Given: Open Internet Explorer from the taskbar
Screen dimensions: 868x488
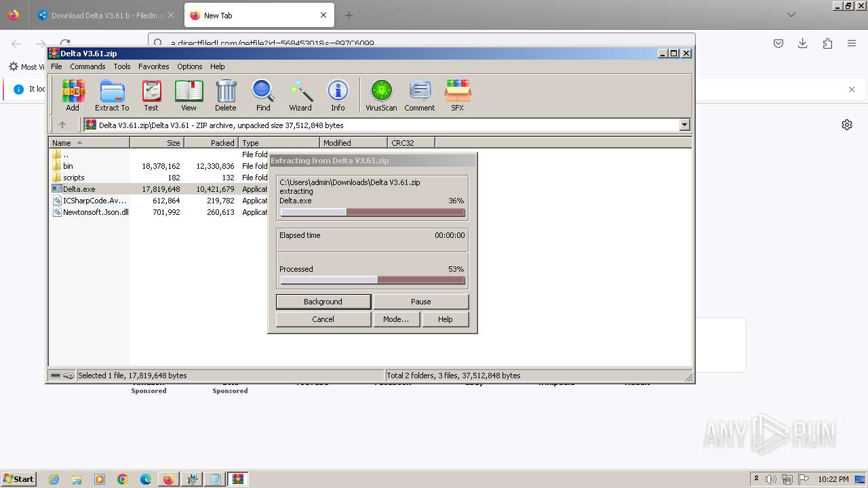Looking at the screenshot, I should click(54, 479).
